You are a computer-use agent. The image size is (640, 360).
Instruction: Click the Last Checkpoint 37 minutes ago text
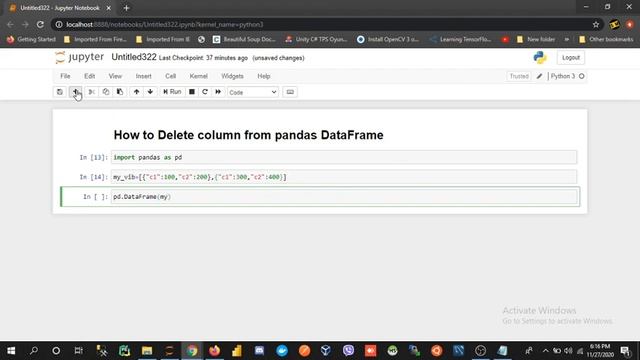[203, 58]
